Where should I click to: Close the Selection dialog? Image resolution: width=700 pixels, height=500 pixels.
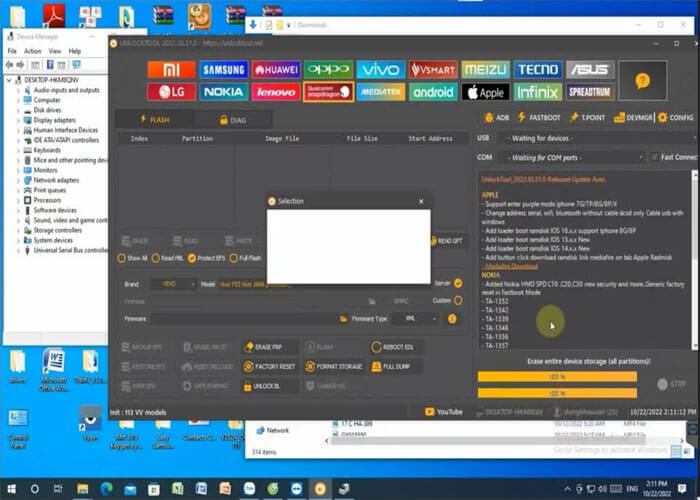tap(421, 201)
